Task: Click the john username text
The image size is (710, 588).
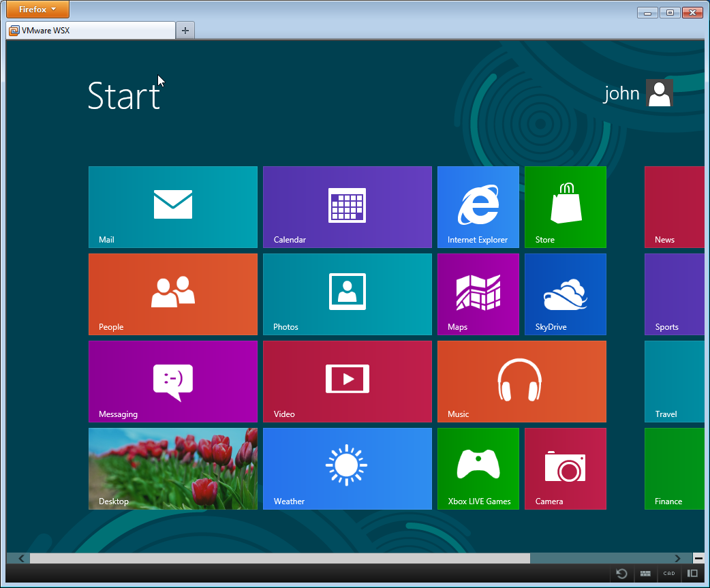Action: (621, 93)
